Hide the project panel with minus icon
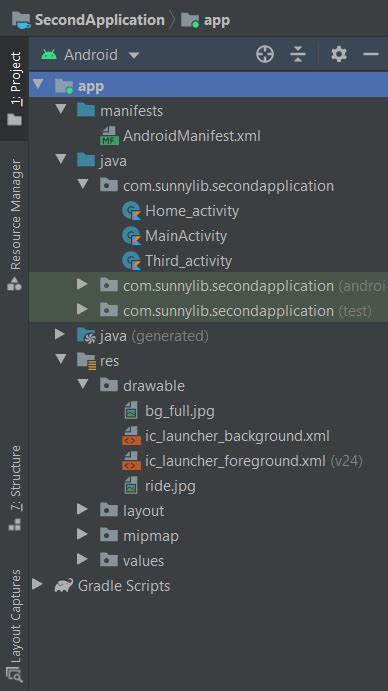 click(x=371, y=55)
